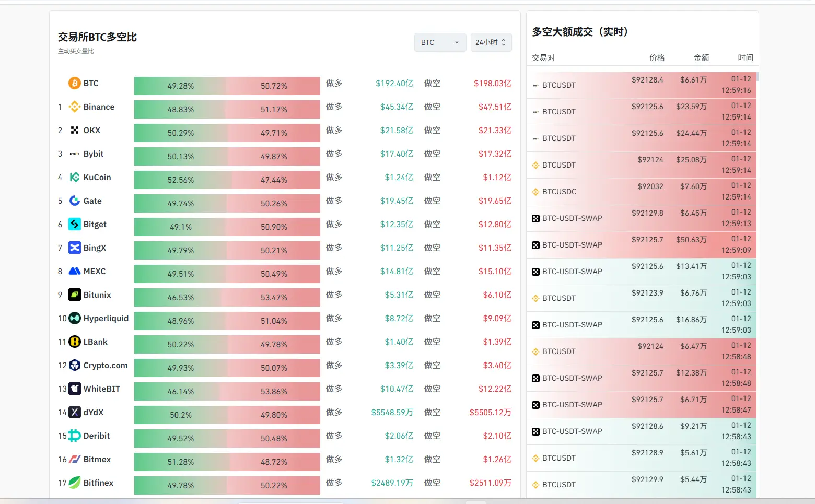Click the $16.86万 trade amount
This screenshot has height=504, width=815.
click(x=692, y=320)
